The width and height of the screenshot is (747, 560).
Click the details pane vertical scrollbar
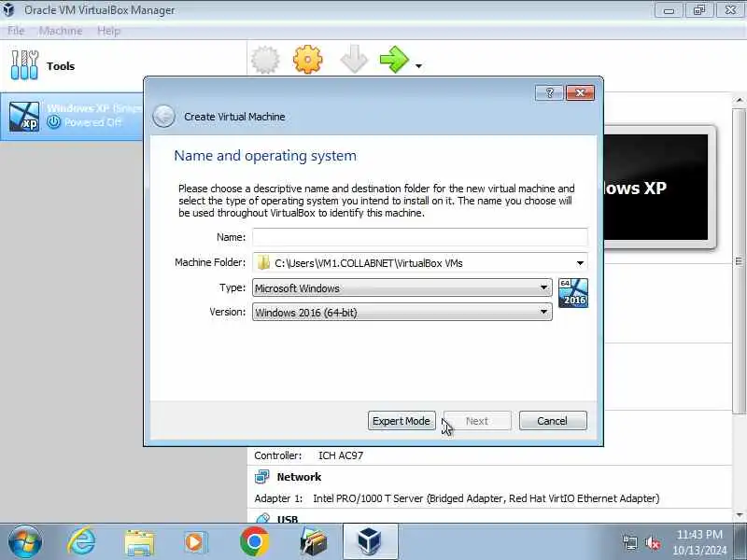click(x=739, y=259)
